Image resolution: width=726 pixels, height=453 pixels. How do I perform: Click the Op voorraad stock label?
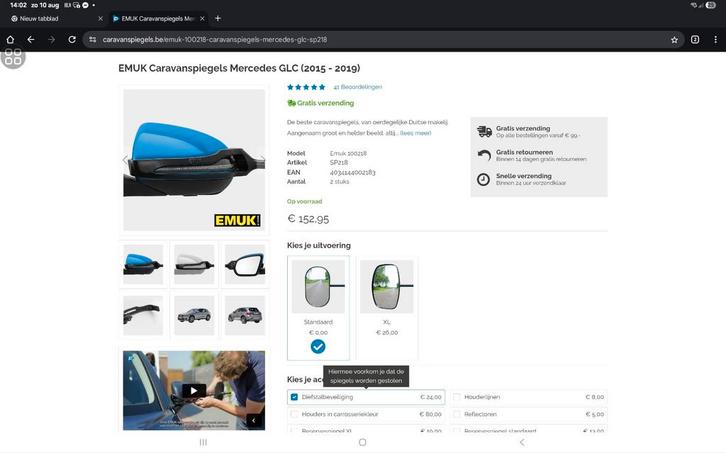[x=304, y=201]
